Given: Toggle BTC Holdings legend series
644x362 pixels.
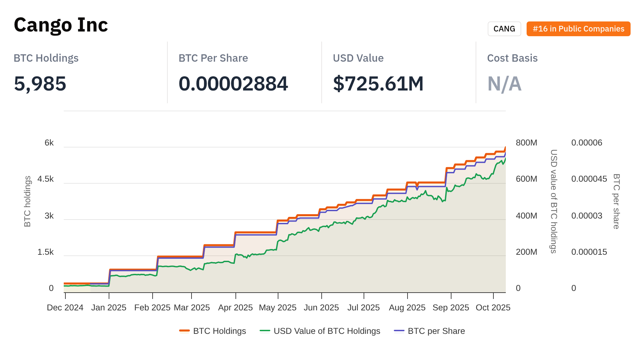Looking at the screenshot, I should [x=219, y=331].
